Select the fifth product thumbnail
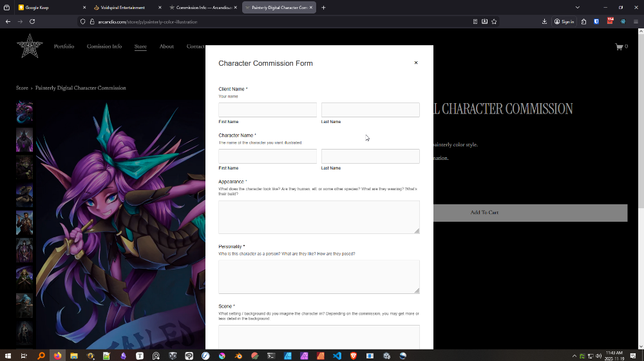Image resolution: width=644 pixels, height=361 pixels. (x=24, y=222)
